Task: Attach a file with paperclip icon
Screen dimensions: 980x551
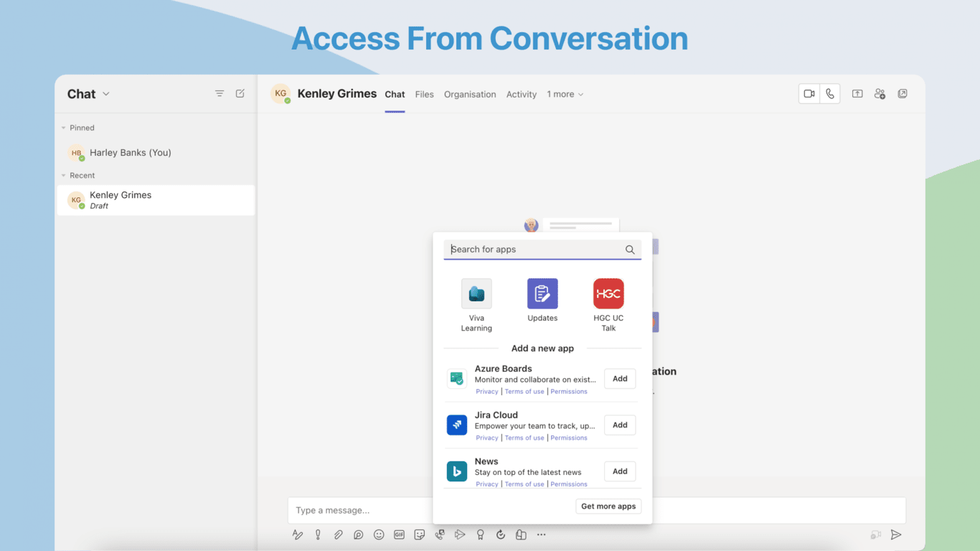Action: [x=338, y=534]
